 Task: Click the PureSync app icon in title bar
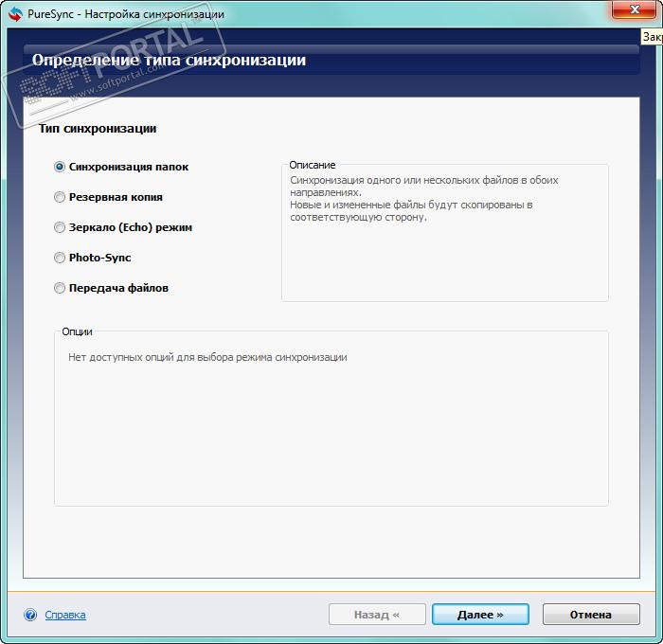[15, 14]
